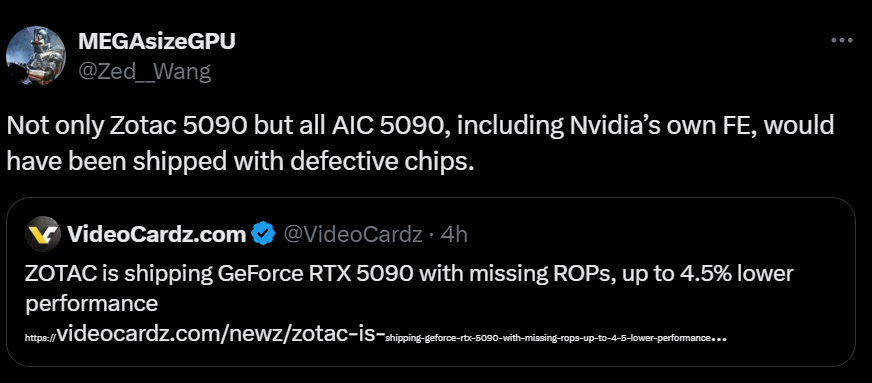872x383 pixels.
Task: Expand the truncated URL ellipsis
Action: pyautogui.click(x=719, y=339)
